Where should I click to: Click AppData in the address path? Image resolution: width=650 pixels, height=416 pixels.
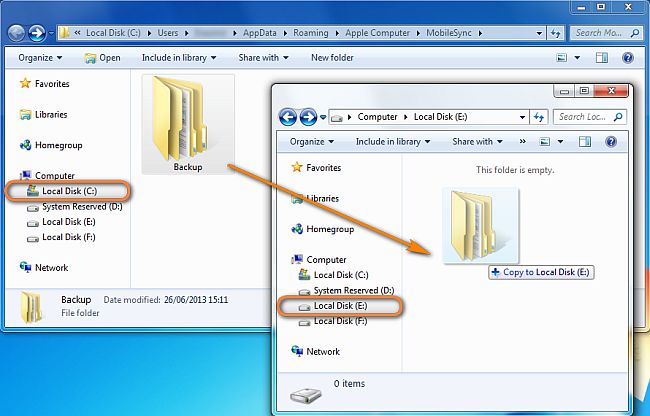point(260,33)
